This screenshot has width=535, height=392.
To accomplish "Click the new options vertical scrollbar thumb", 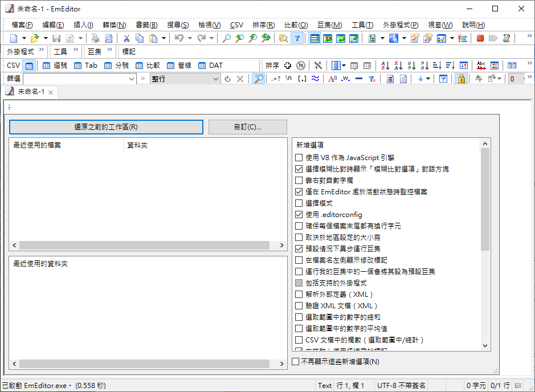I will pos(485,199).
